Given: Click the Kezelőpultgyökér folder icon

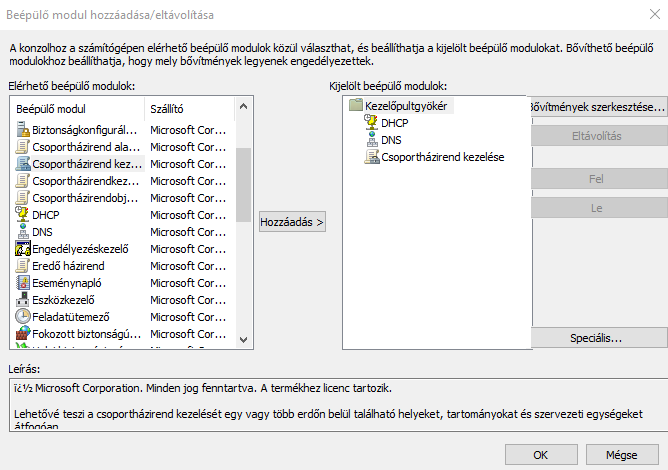Looking at the screenshot, I should pos(357,106).
